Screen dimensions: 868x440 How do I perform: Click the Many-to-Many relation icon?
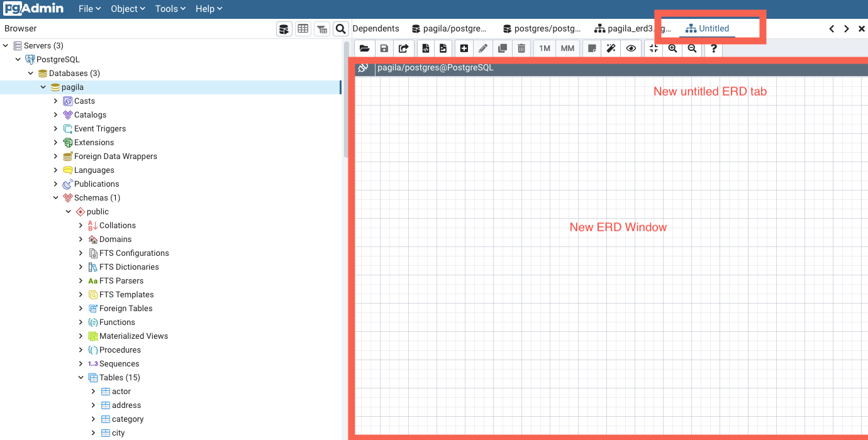point(567,48)
